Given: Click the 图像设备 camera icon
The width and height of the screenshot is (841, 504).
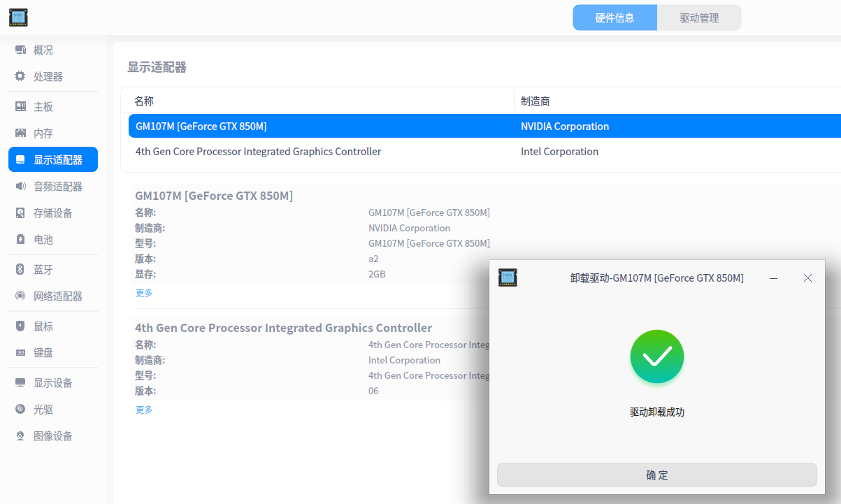Looking at the screenshot, I should tap(20, 435).
